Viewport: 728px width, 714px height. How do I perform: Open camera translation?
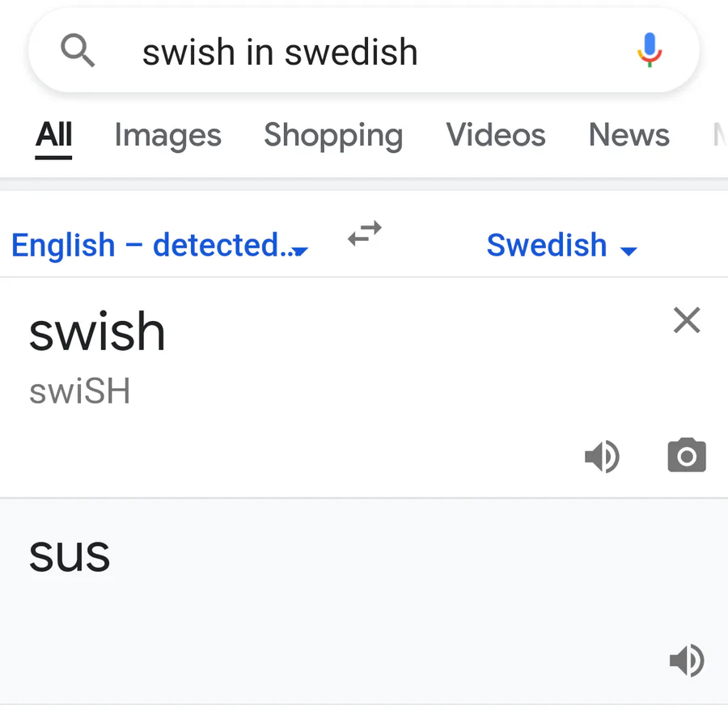coord(687,457)
